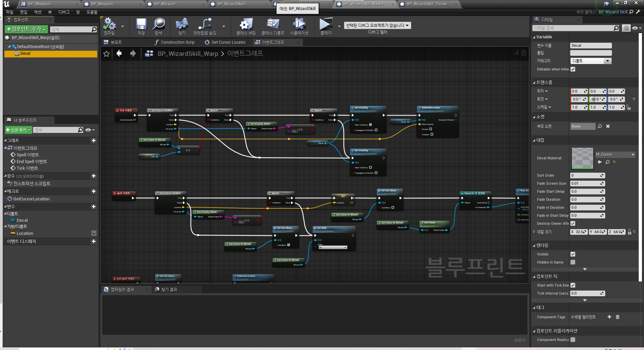Switch to the BP_WizardSkill_Throw tab
644x350 pixels.
point(427,4)
